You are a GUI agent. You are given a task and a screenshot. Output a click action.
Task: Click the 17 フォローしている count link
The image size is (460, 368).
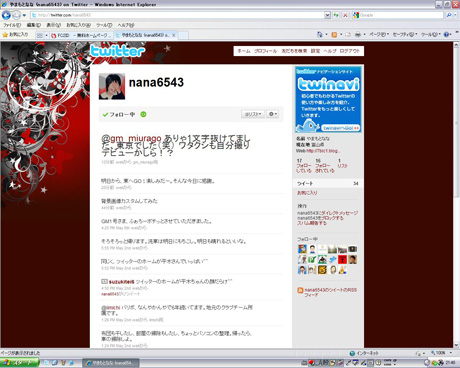[304, 166]
